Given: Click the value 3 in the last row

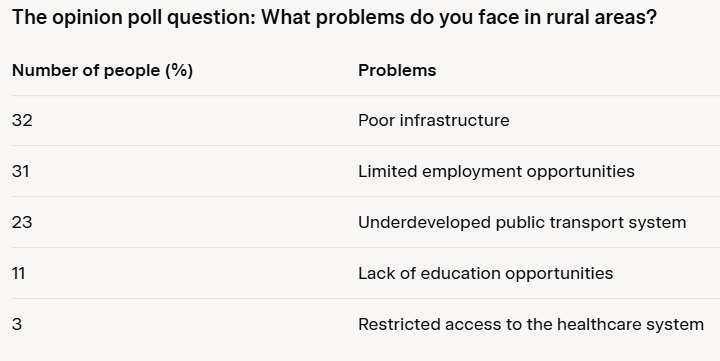Looking at the screenshot, I should (x=17, y=324).
